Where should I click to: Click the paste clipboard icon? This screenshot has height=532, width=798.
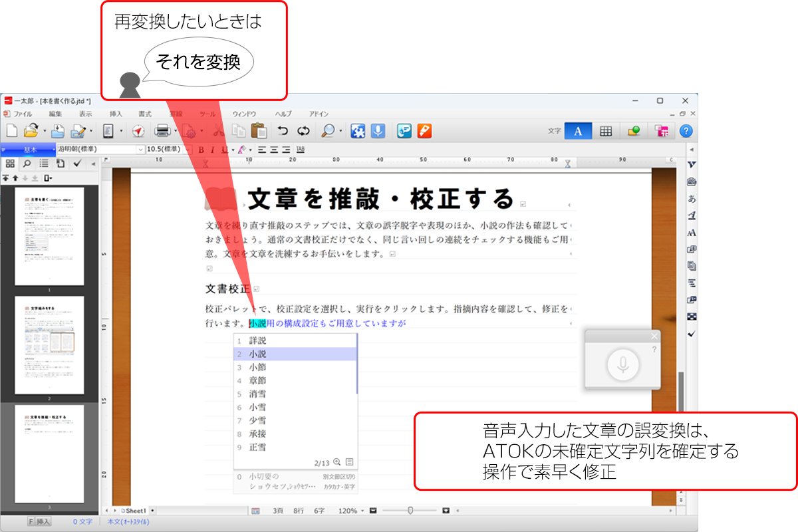[x=259, y=131]
